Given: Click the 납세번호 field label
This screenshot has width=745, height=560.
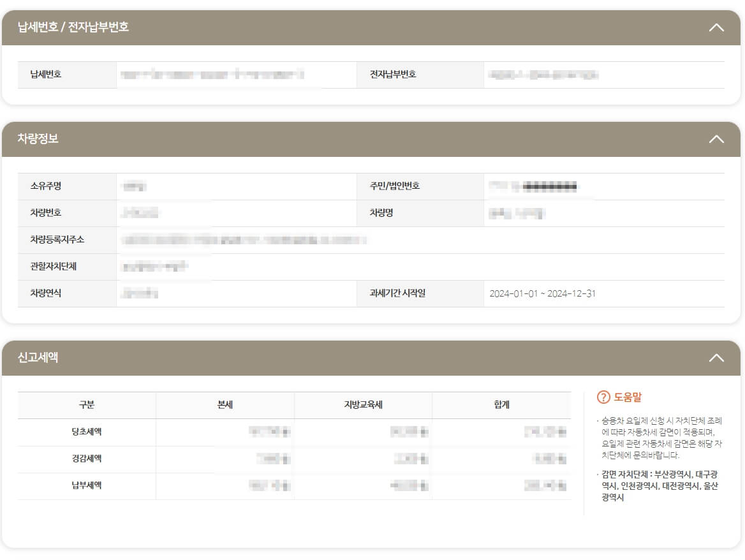Looking at the screenshot, I should 46,74.
